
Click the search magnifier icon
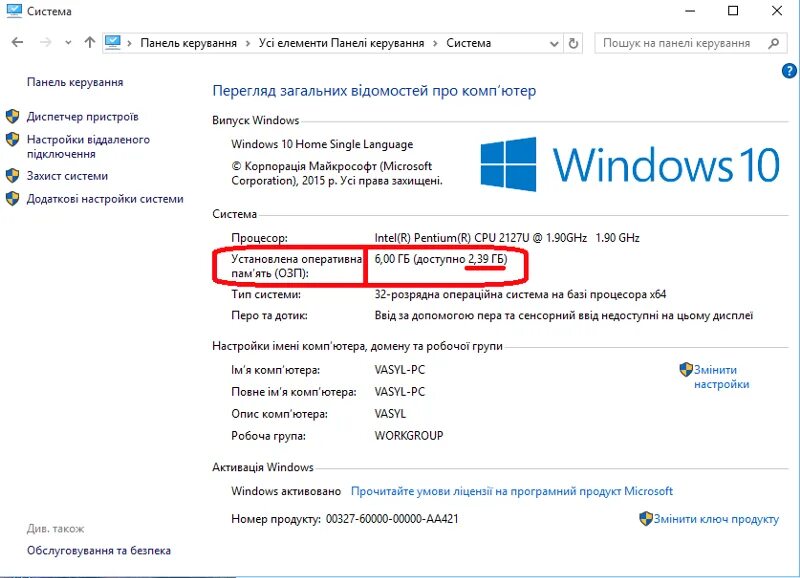(x=773, y=43)
